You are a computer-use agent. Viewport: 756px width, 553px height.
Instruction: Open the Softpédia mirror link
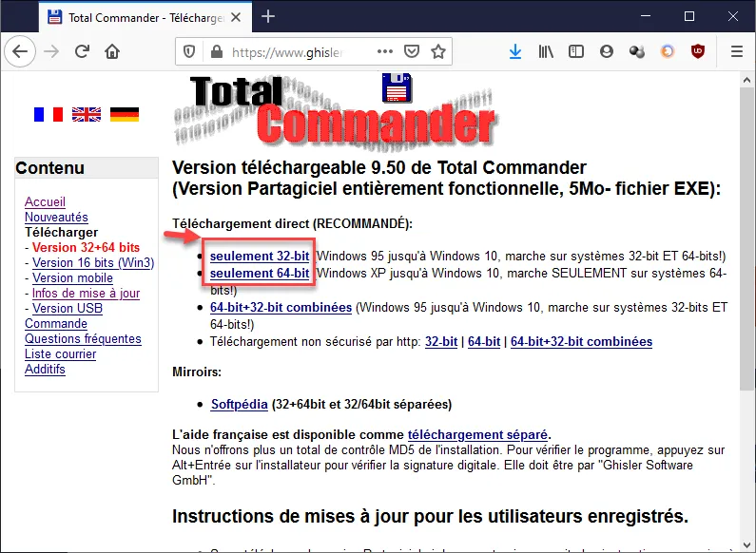239,404
